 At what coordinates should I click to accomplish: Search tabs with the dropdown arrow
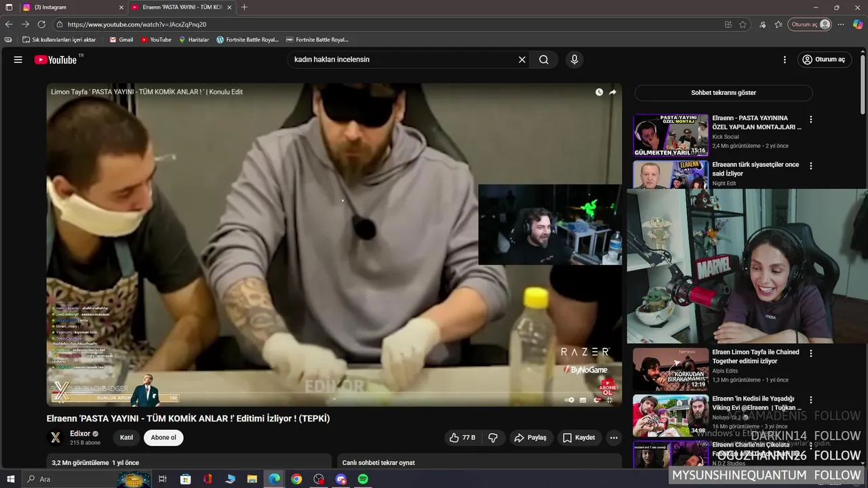coord(9,7)
